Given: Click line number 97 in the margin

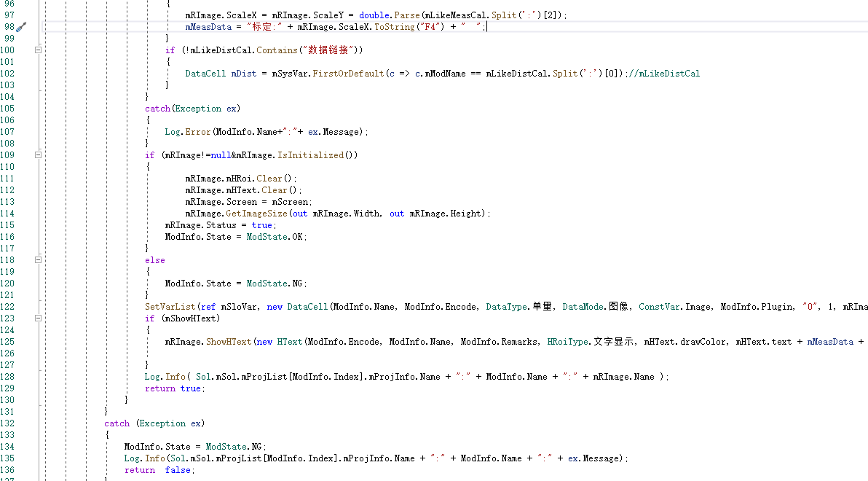Looking at the screenshot, I should pos(9,15).
